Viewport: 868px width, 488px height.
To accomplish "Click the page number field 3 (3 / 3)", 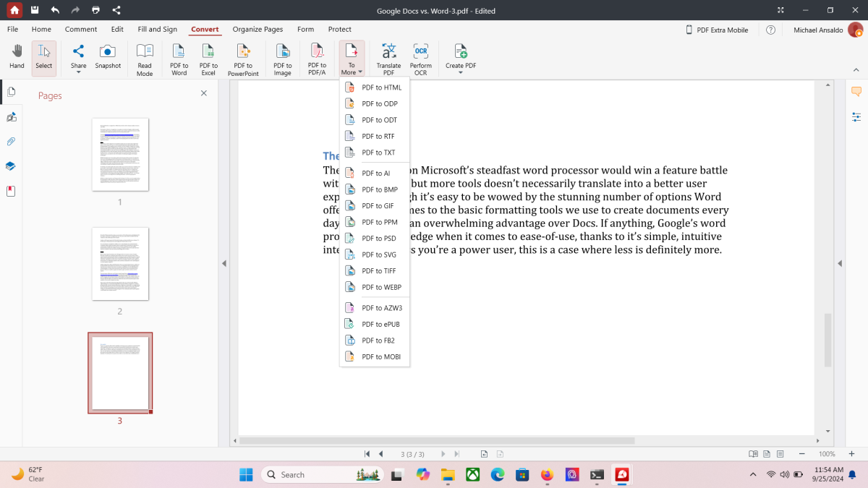I will tap(412, 454).
